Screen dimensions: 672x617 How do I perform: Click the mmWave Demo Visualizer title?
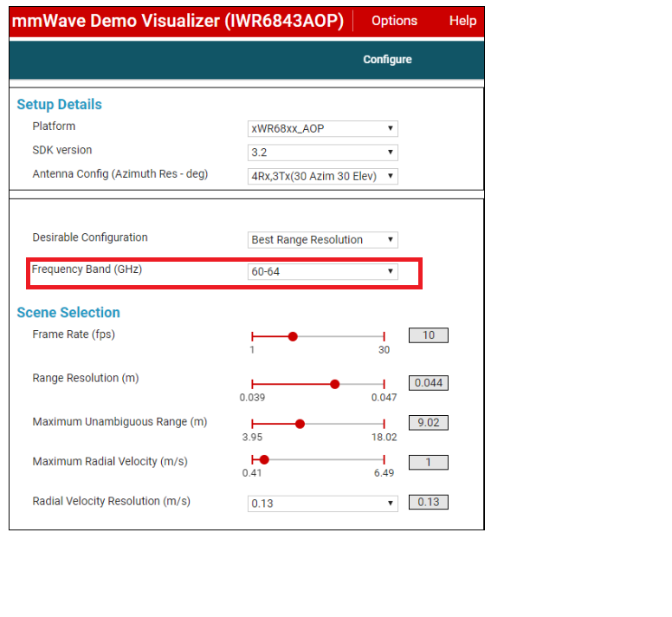[x=178, y=21]
